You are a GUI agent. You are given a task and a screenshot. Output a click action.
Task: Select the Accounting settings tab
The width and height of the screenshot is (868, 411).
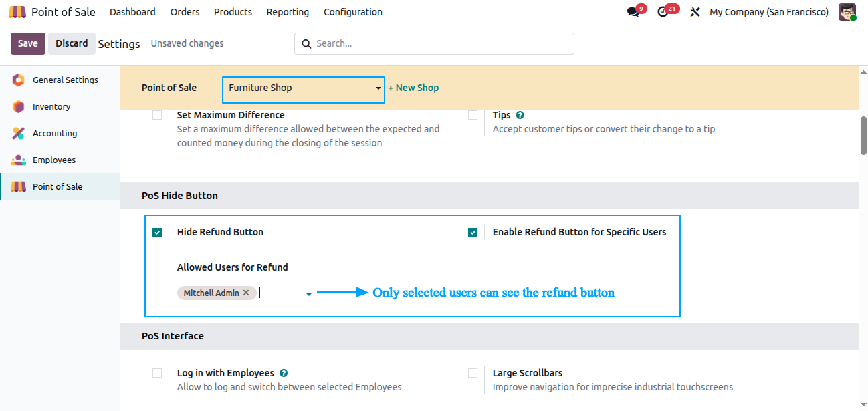pos(60,133)
